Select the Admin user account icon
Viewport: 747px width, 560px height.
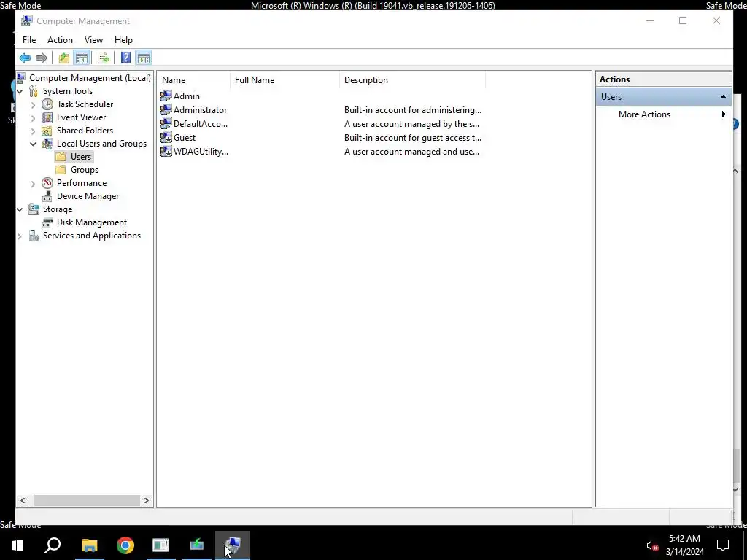[x=166, y=96]
